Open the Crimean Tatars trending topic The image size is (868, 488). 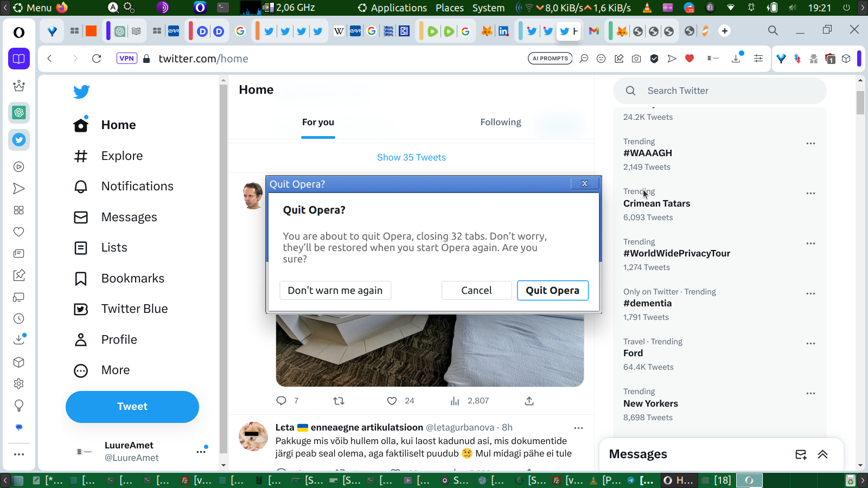(x=656, y=204)
